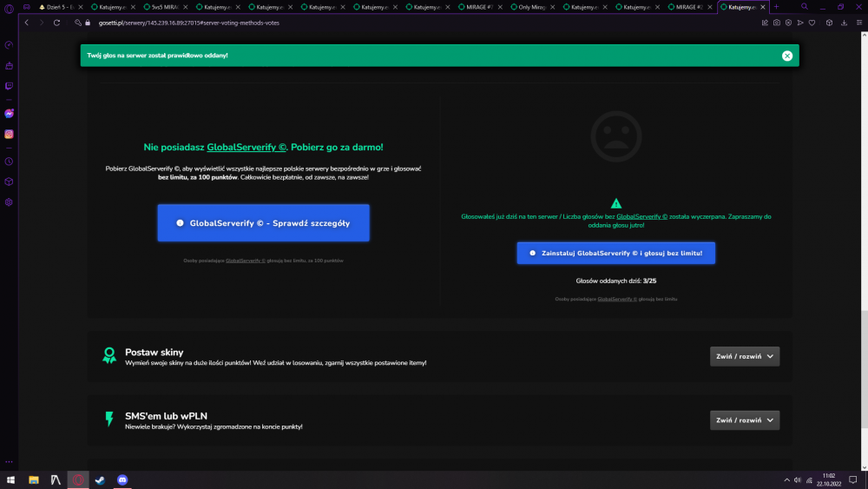The width and height of the screenshot is (868, 489).
Task: Open the search tabs magnifier icon
Action: (805, 7)
